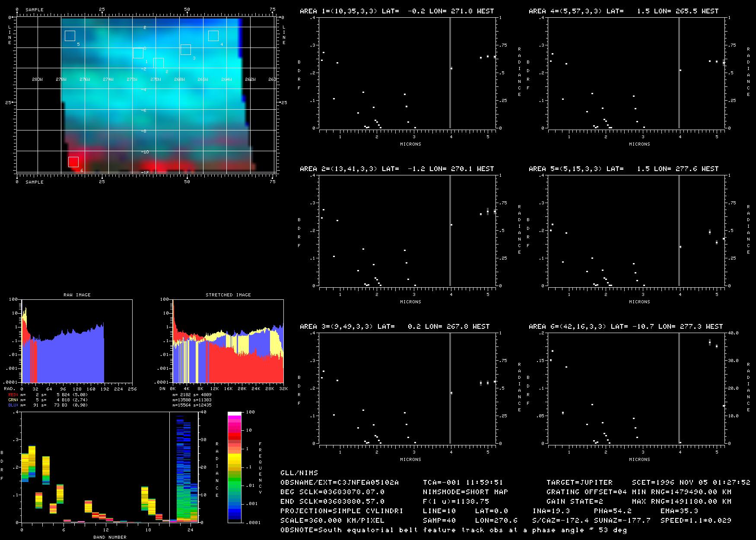The height and width of the screenshot is (540, 756).
Task: Click the '264W' longitude label on map
Action: click(226, 79)
